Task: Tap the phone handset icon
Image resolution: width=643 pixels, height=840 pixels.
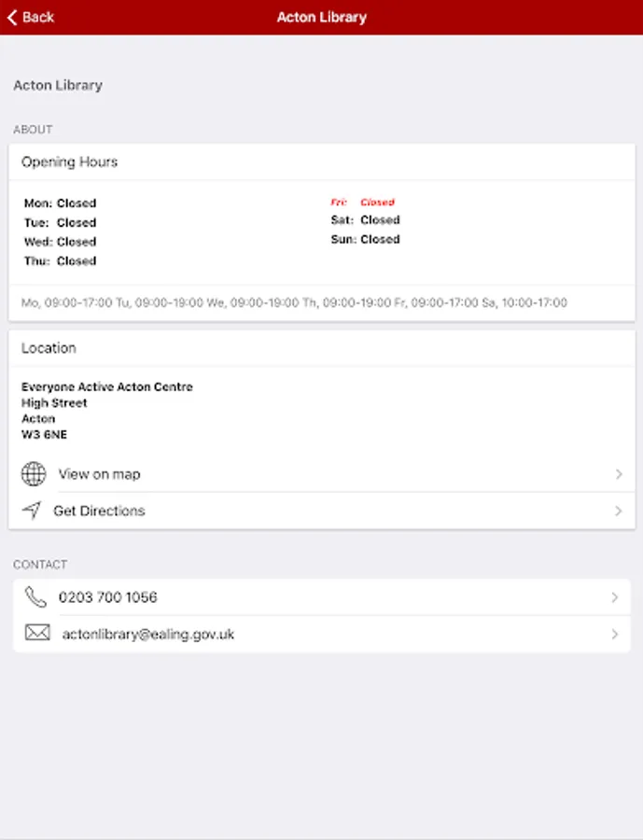Action: coord(36,597)
